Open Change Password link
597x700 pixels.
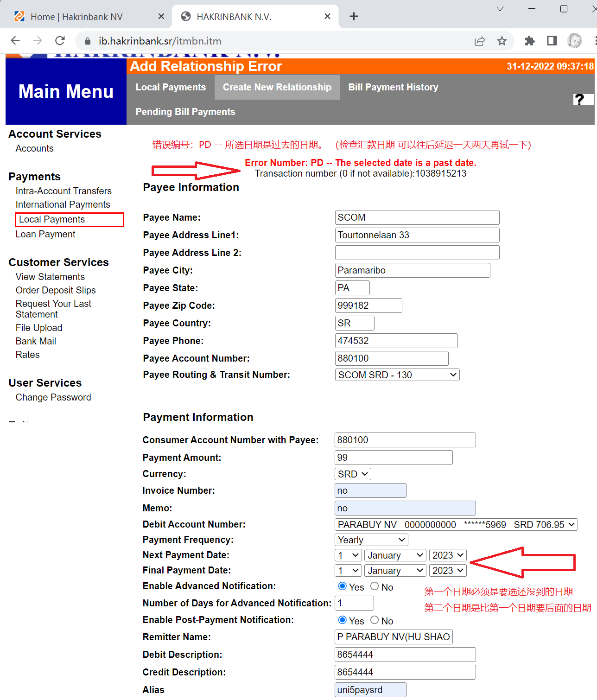click(53, 397)
